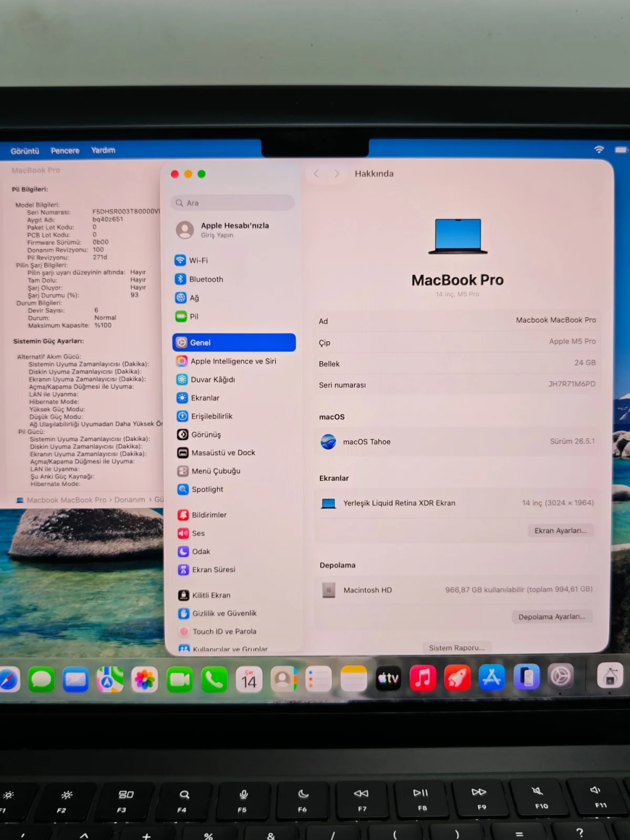Image resolution: width=630 pixels, height=840 pixels.
Task: Open App Store in Dock
Action: click(492, 677)
